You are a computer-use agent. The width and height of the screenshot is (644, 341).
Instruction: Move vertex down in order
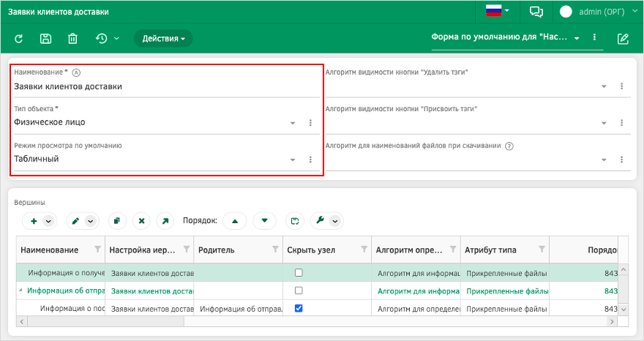point(264,221)
